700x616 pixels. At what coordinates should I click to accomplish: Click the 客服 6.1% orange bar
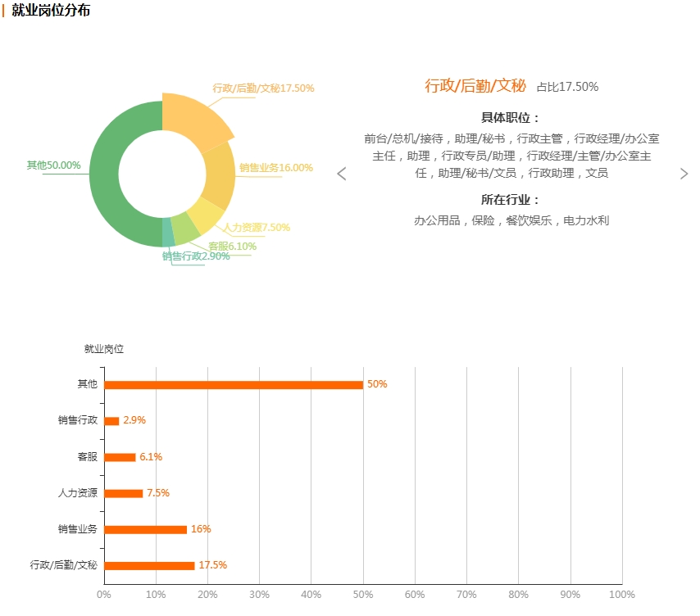[120, 457]
